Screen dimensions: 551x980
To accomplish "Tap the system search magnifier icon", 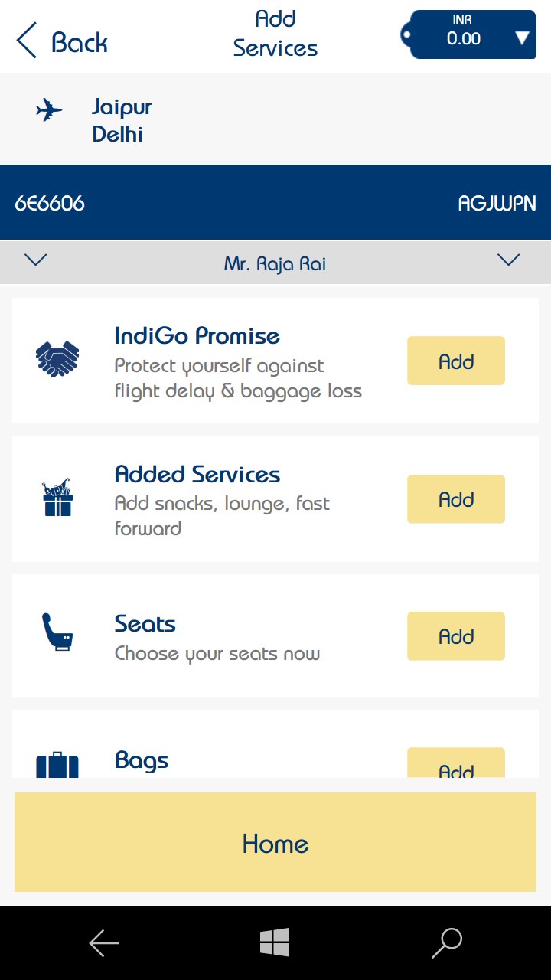I will [447, 943].
